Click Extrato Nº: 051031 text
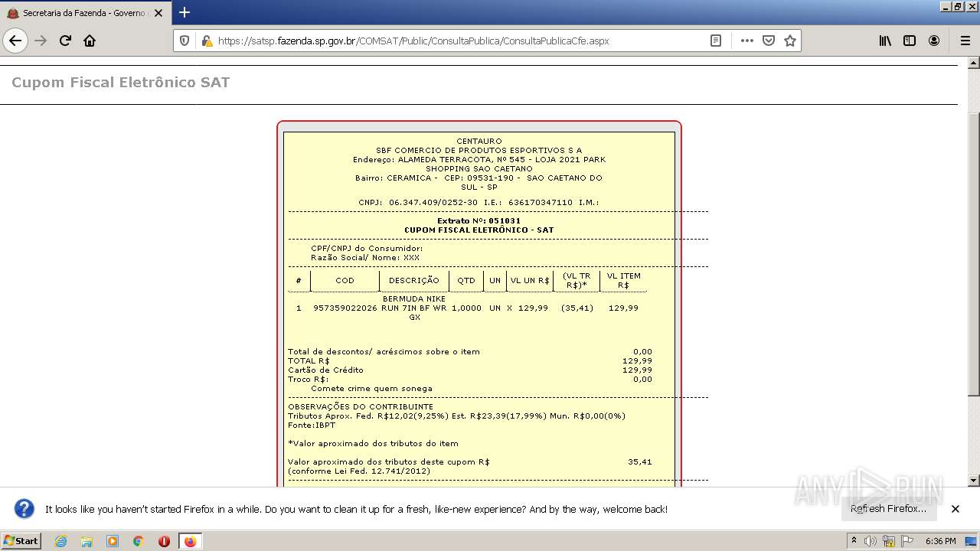The height and width of the screenshot is (551, 980). click(479, 221)
